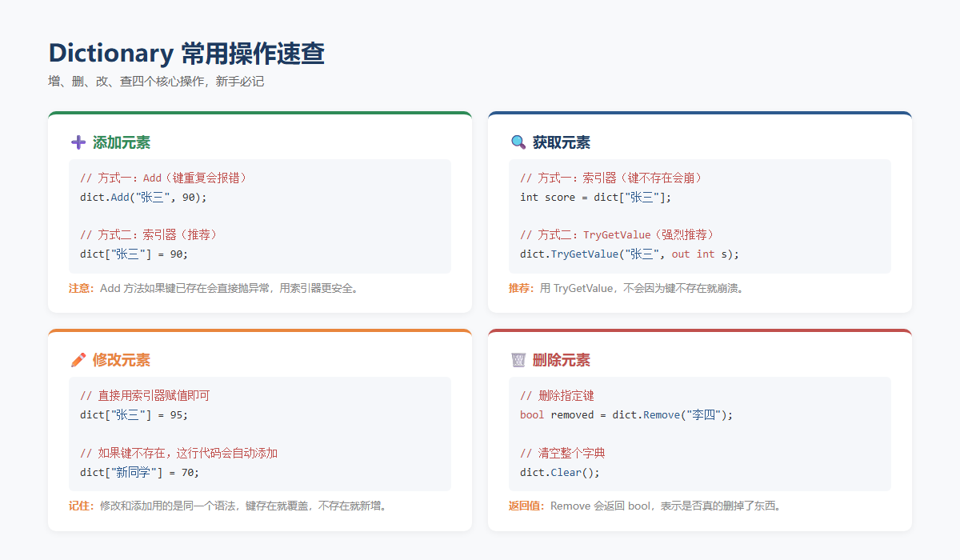Click the code line bool removed = dict.Remove("李四");
The height and width of the screenshot is (560, 960).
click(626, 414)
